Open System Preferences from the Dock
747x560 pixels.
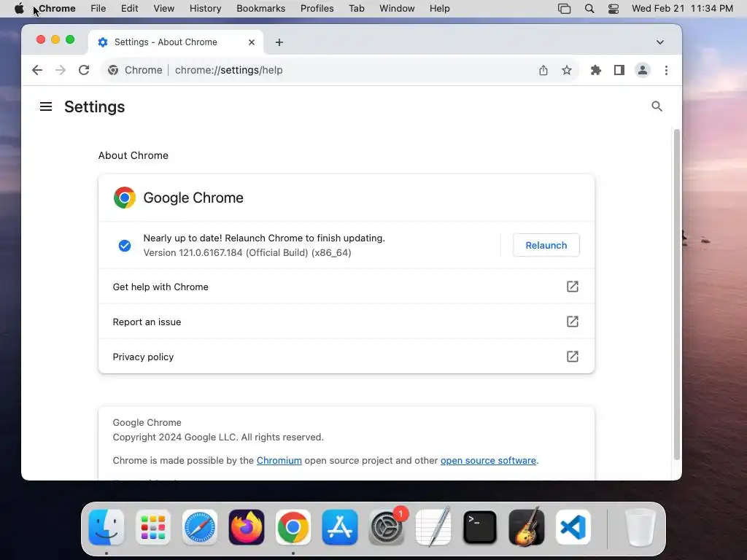click(387, 527)
